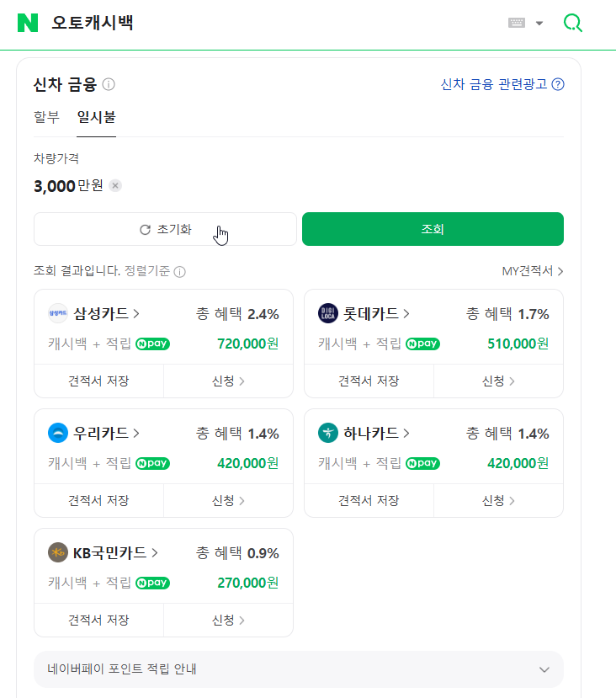The width and height of the screenshot is (616, 698).
Task: Click 견적서 저장 under KB국민카드
Action: coord(98,620)
